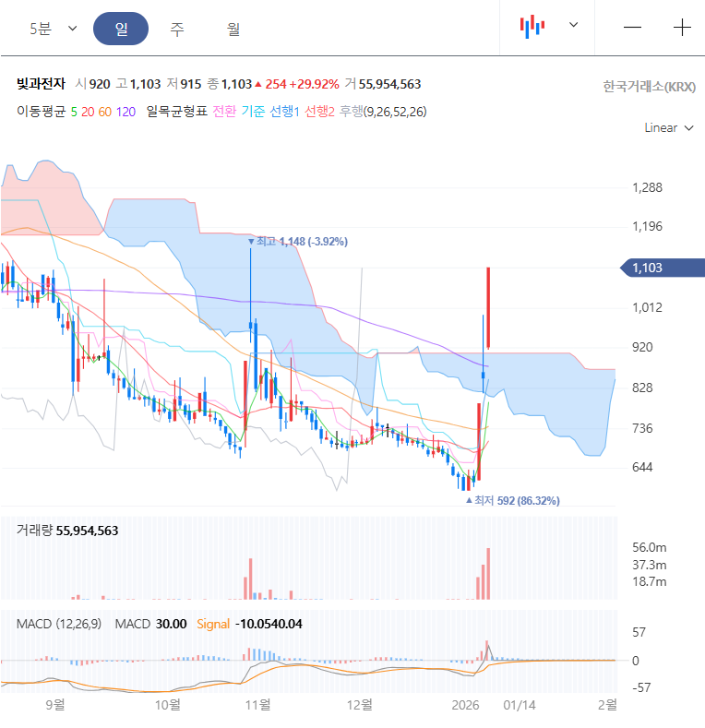Click the 이동평균 moving average label
The height and width of the screenshot is (728, 705).
pos(41,112)
